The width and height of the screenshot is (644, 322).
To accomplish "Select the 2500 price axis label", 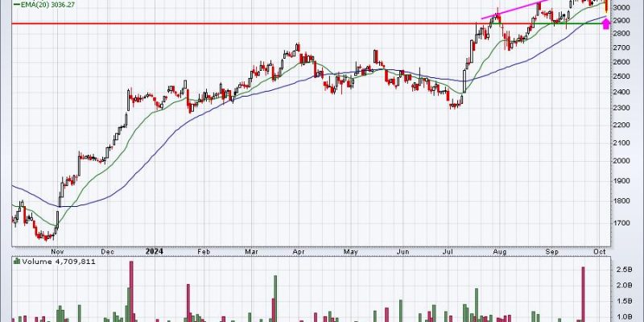I will point(622,76).
